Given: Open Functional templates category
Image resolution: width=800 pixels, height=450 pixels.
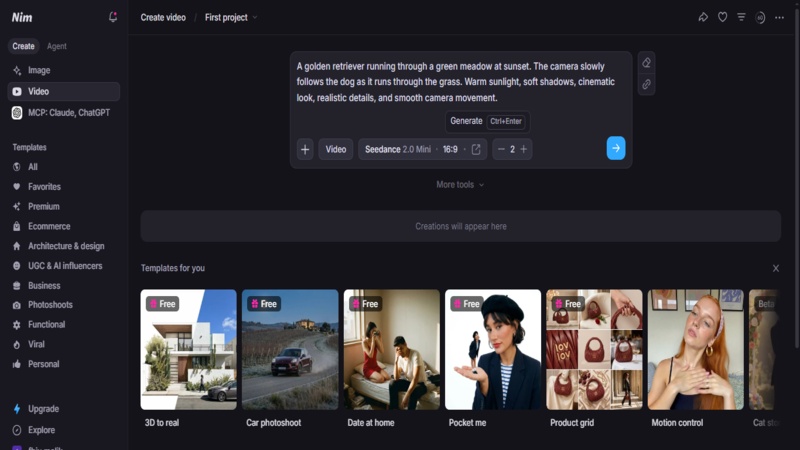Looking at the screenshot, I should 64,324.
